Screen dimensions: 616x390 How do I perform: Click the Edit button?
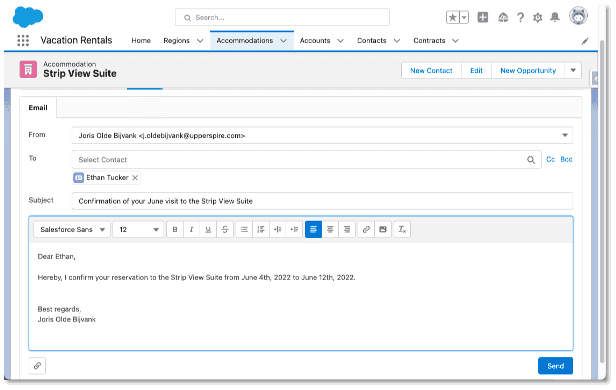pos(476,70)
